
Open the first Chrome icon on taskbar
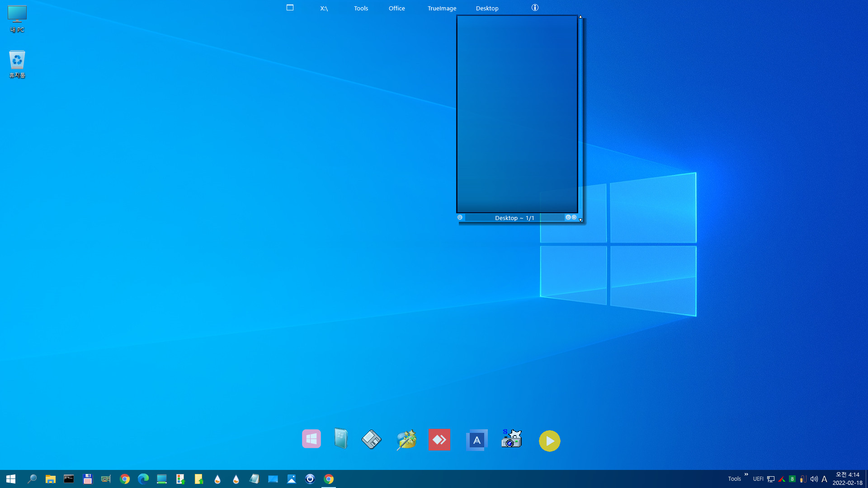click(x=124, y=479)
